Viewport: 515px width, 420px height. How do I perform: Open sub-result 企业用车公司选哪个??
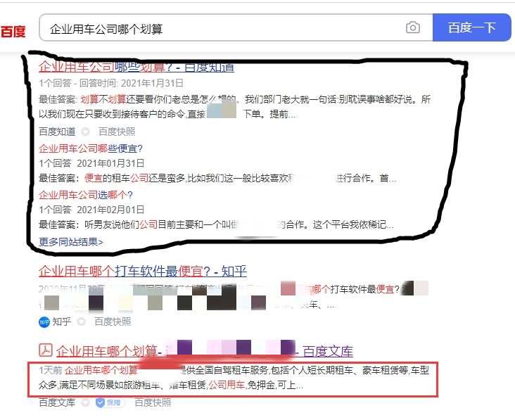pyautogui.click(x=86, y=195)
